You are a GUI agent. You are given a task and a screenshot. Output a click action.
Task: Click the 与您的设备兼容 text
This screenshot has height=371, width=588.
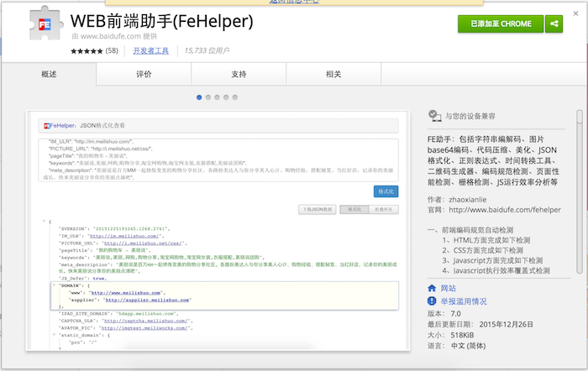470,116
